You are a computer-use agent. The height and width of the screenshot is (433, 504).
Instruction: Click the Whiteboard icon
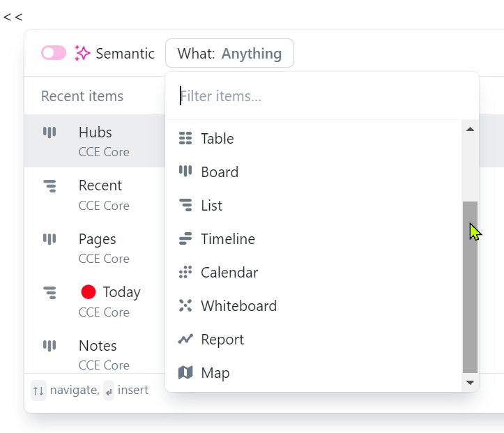click(x=185, y=305)
